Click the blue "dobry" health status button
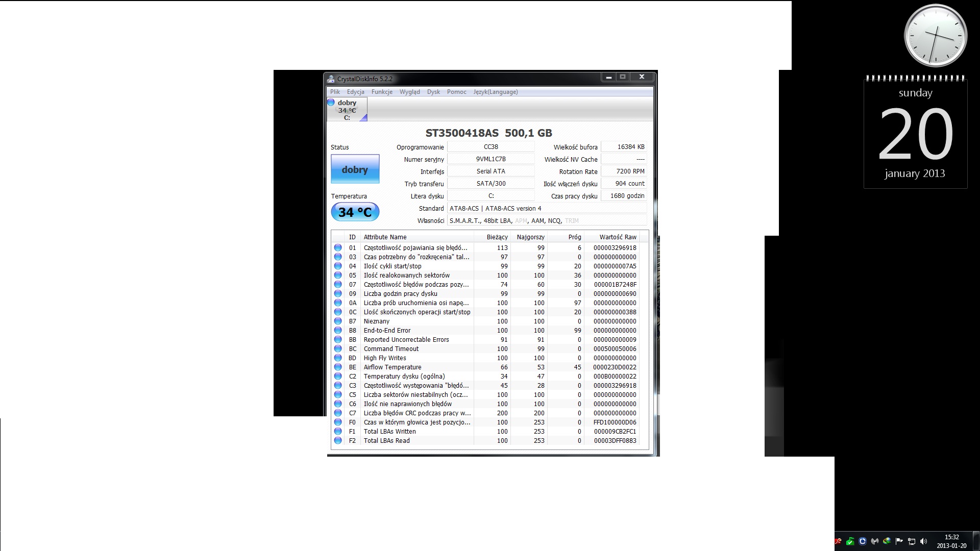The width and height of the screenshot is (980, 551). (x=355, y=169)
